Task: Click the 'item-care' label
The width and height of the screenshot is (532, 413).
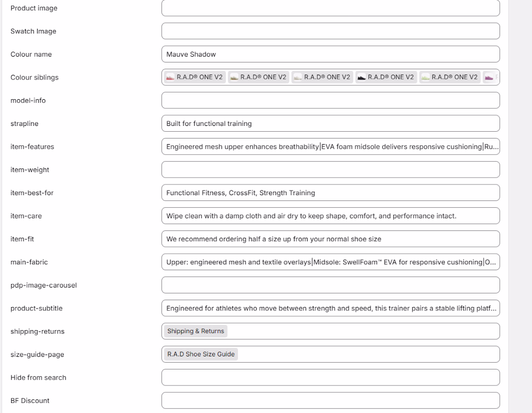Action: [x=26, y=216]
